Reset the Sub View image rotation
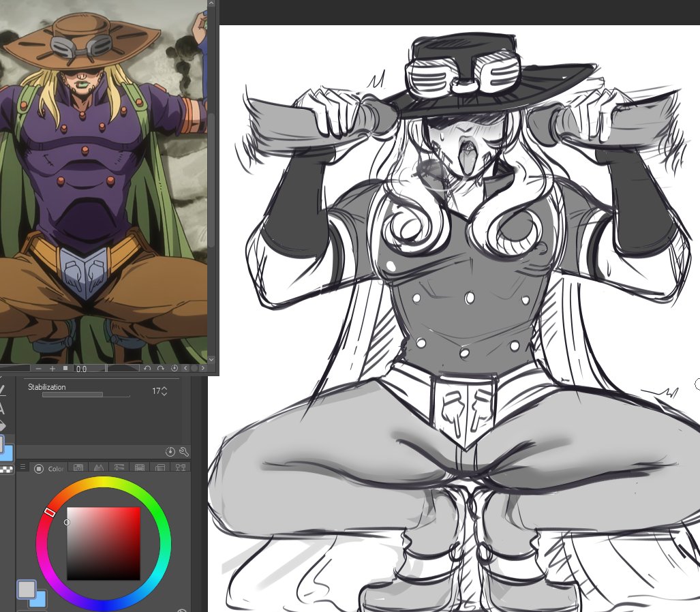 click(174, 368)
